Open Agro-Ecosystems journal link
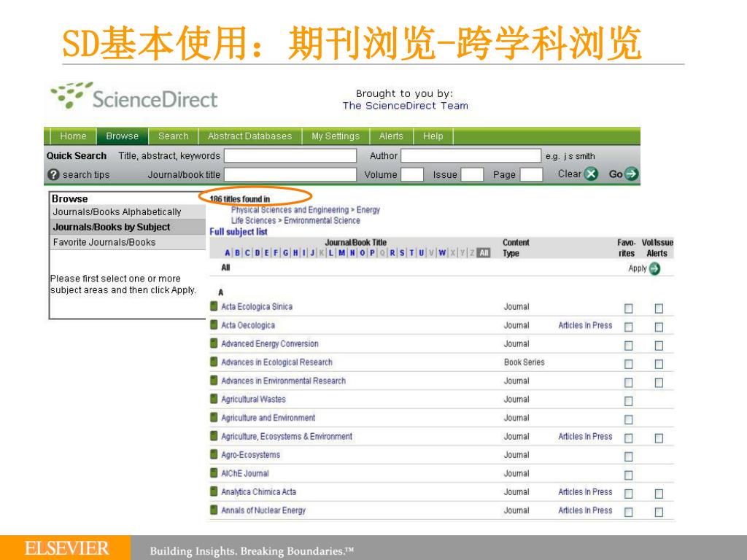The width and height of the screenshot is (747, 560). pos(251,455)
